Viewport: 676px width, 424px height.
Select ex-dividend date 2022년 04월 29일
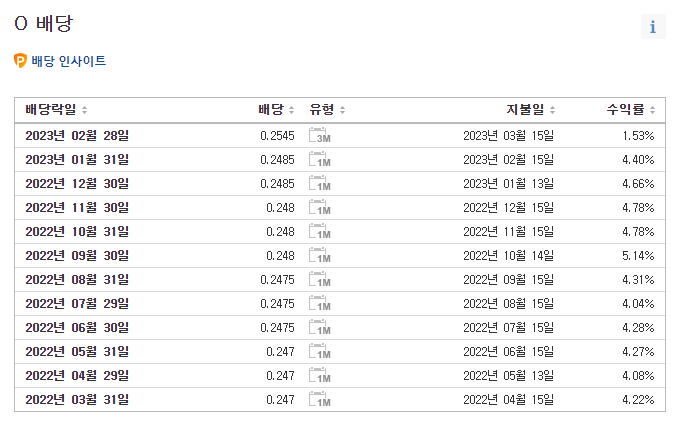click(x=77, y=376)
